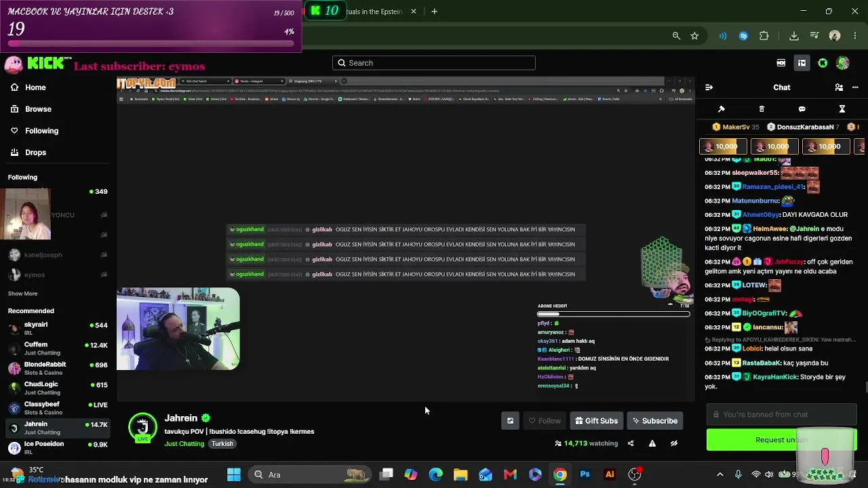Click the banned chat input field
868x488 pixels.
[x=781, y=414]
